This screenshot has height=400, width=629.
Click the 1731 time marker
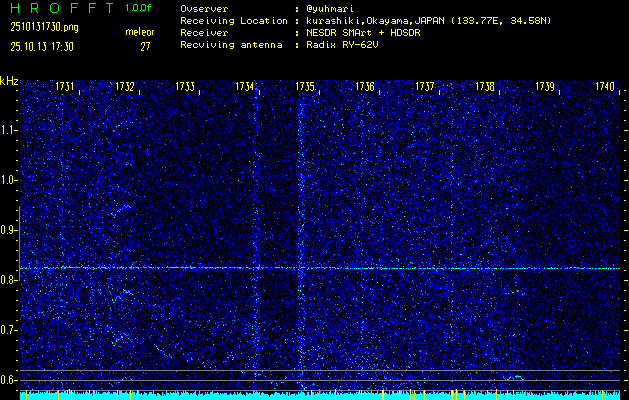pos(65,88)
